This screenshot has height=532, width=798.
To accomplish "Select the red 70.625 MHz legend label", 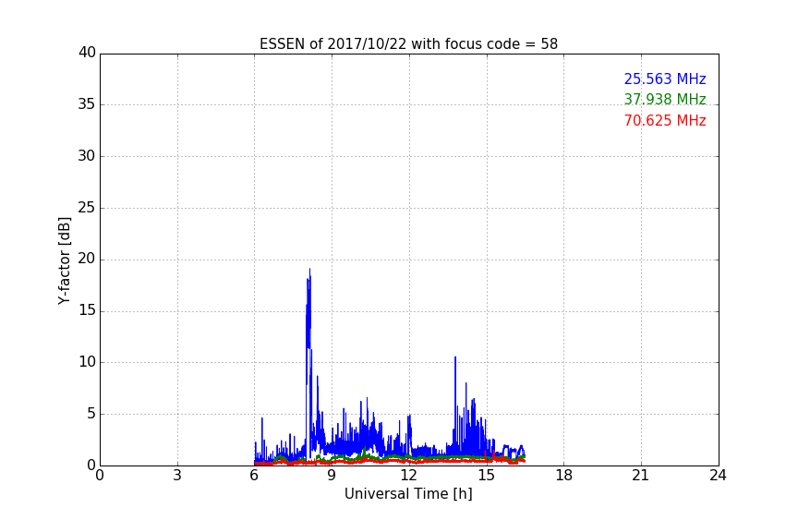I will pyautogui.click(x=665, y=121).
